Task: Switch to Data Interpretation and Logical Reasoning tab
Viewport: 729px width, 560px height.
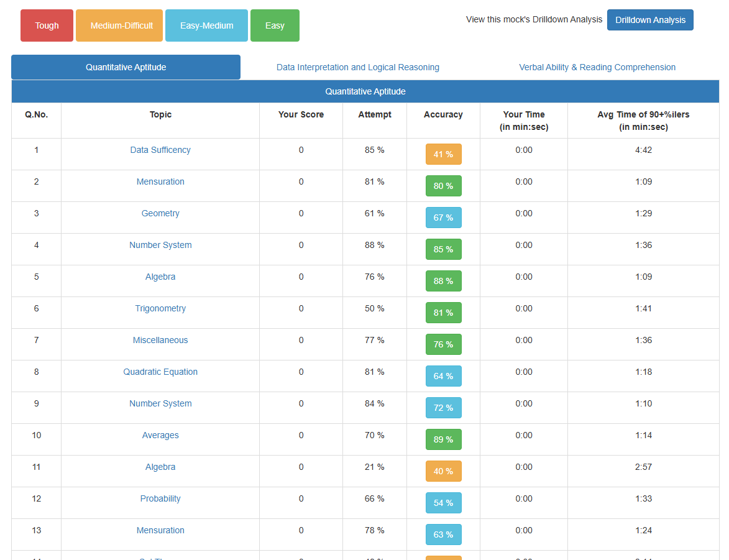Action: point(357,67)
